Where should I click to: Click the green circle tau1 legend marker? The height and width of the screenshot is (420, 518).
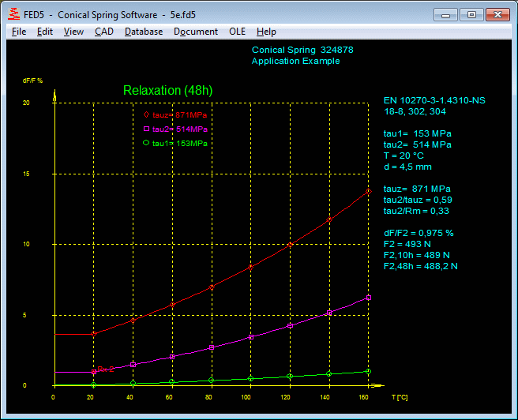click(146, 143)
